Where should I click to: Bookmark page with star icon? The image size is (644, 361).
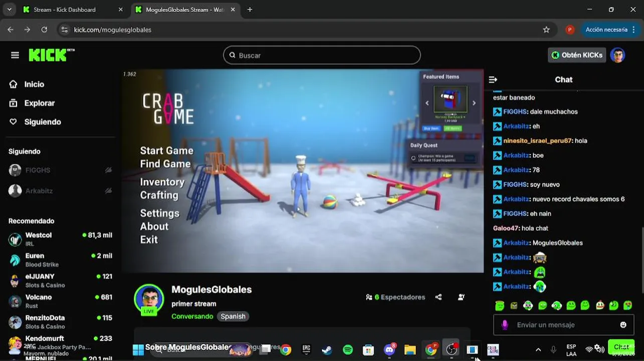coord(546,30)
